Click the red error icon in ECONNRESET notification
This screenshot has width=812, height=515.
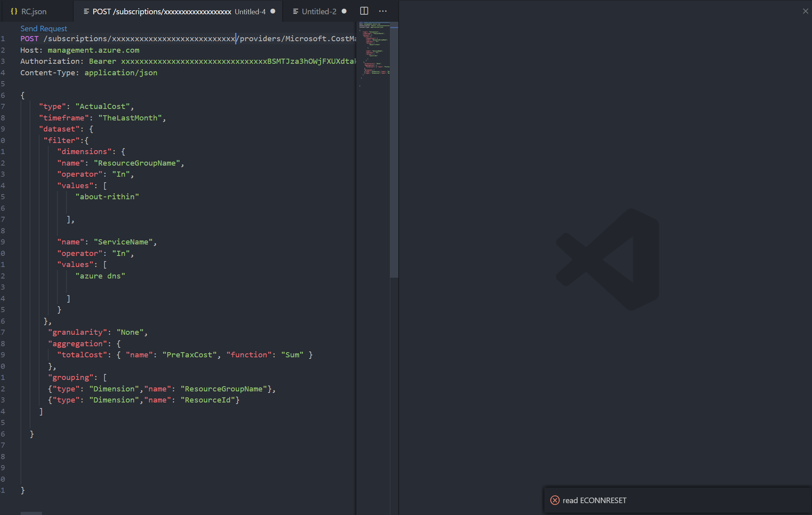pyautogui.click(x=555, y=500)
